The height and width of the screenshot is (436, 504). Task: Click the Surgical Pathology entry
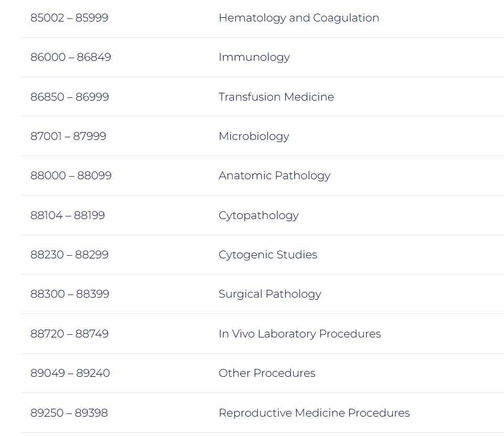click(270, 294)
